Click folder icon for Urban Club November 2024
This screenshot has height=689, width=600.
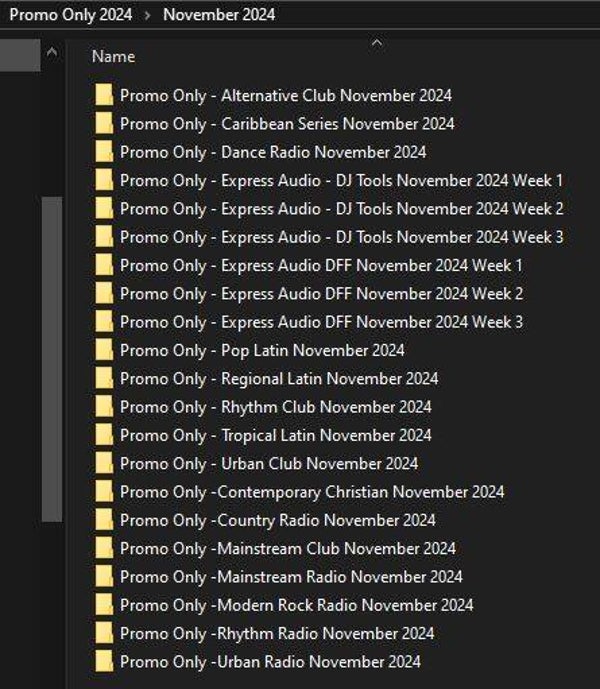104,464
